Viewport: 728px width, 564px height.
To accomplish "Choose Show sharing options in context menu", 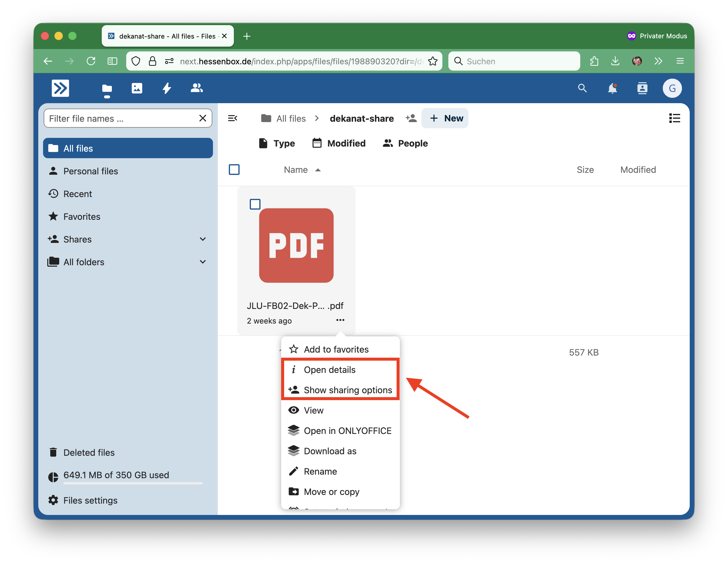I will tap(340, 390).
